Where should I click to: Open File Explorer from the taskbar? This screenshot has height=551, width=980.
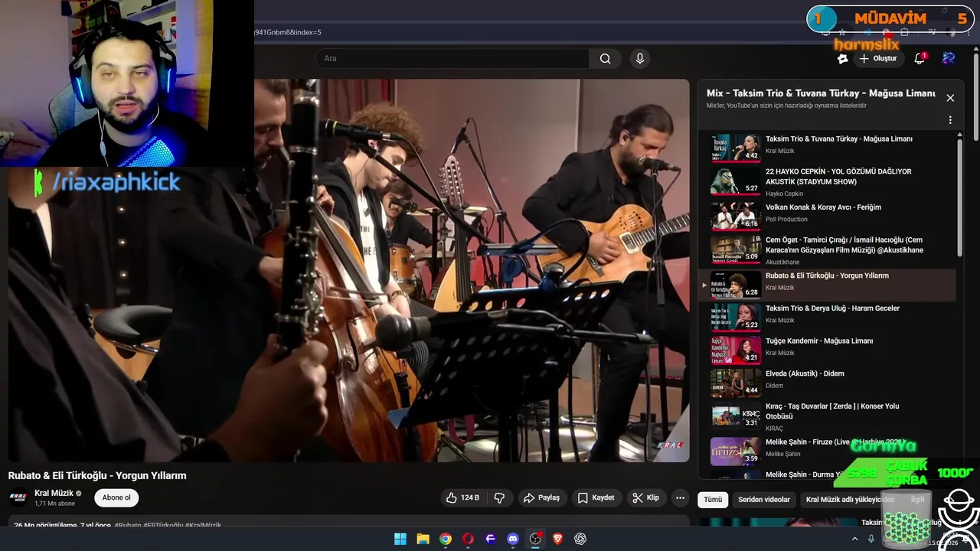[x=423, y=539]
